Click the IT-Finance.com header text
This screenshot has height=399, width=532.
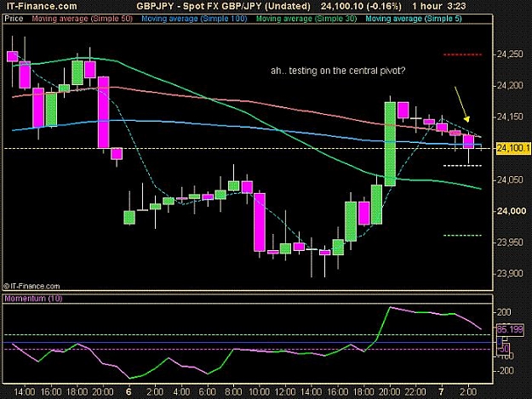[x=42, y=6]
